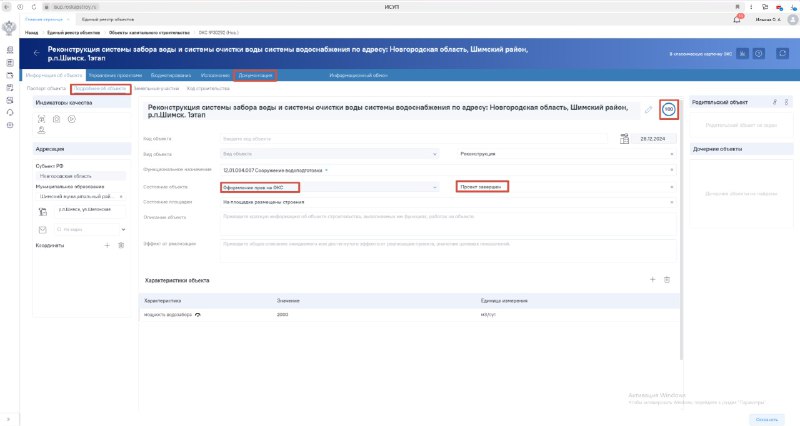
Task: Open the notifications bell
Action: 737,19
